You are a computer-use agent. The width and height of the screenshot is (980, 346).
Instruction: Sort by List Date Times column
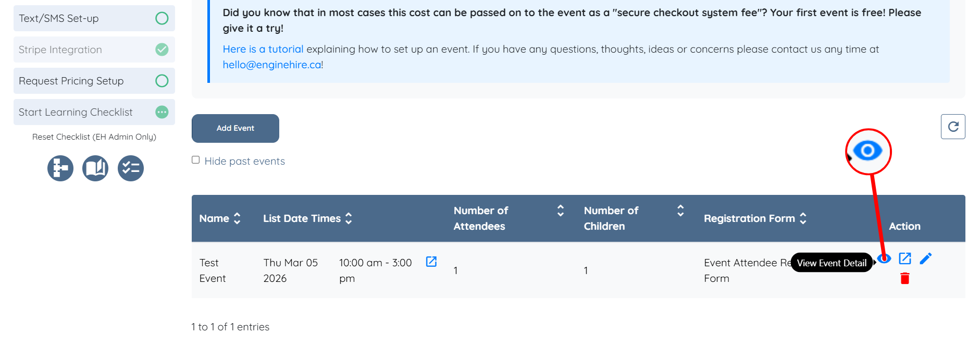349,218
